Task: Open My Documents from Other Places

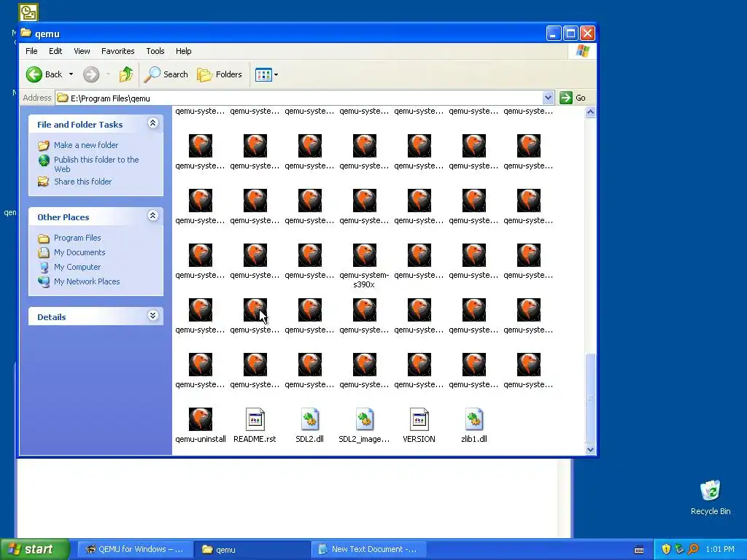Action: pos(79,252)
